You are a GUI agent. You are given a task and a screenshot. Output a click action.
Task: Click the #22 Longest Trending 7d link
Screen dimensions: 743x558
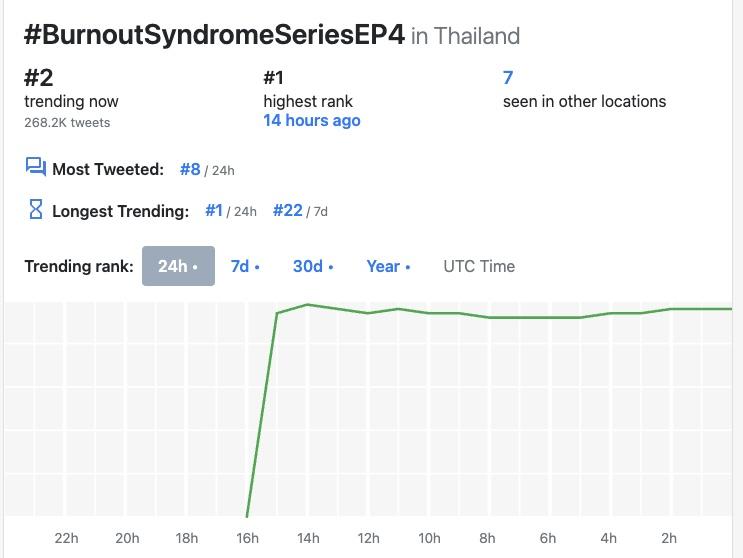(x=288, y=211)
